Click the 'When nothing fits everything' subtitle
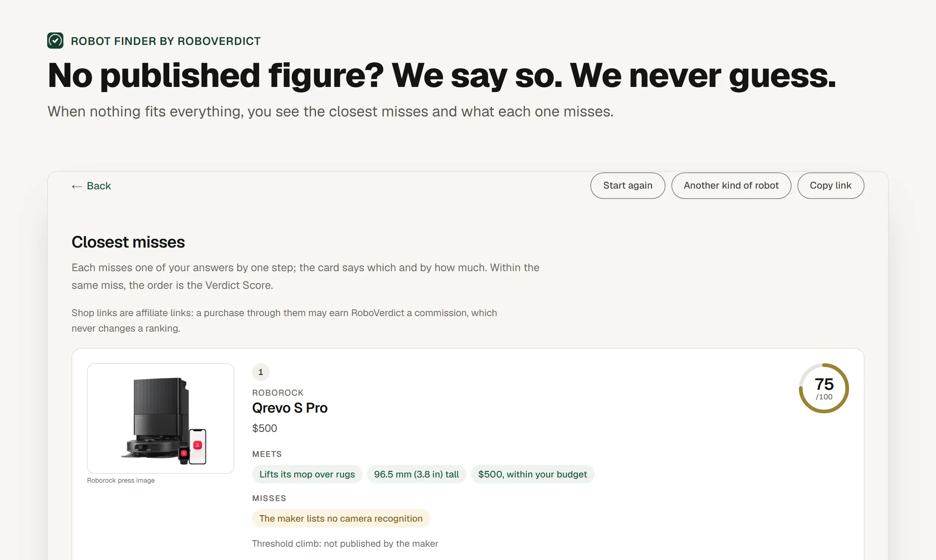This screenshot has width=936, height=560. click(x=331, y=112)
